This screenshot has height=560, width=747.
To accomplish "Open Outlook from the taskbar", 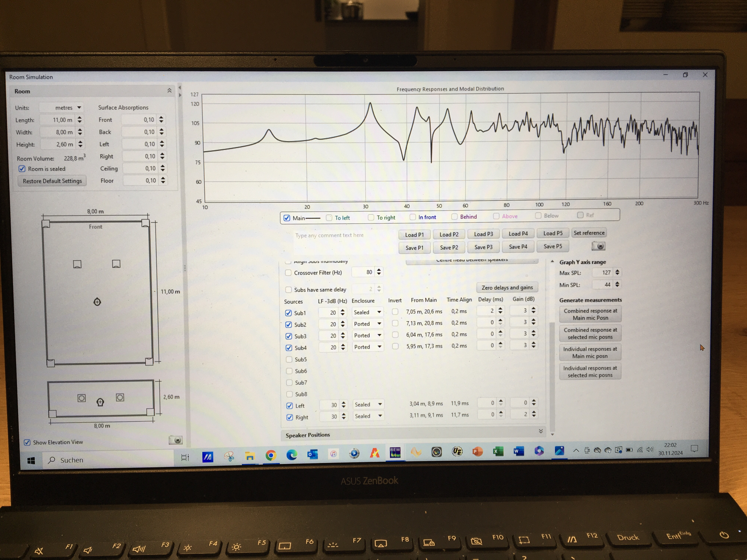I will click(312, 454).
